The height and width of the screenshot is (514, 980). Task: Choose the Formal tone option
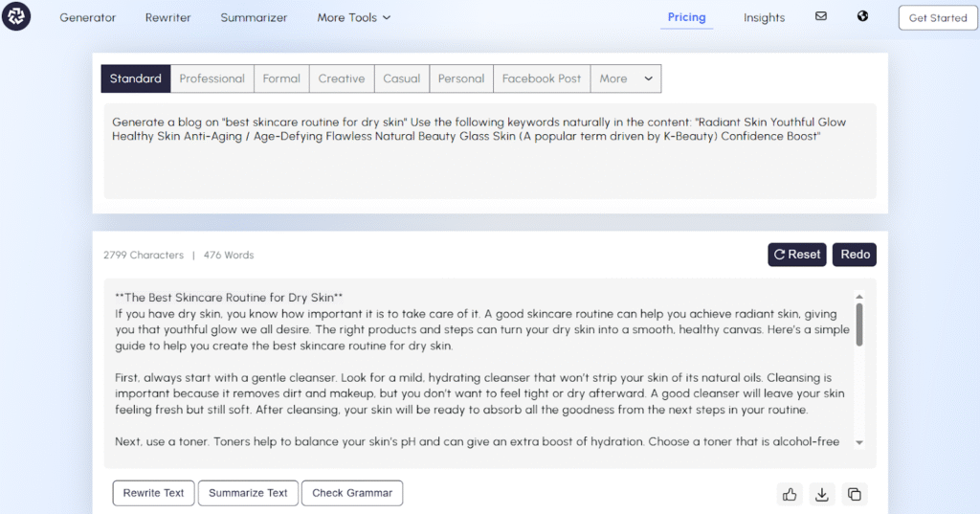281,78
